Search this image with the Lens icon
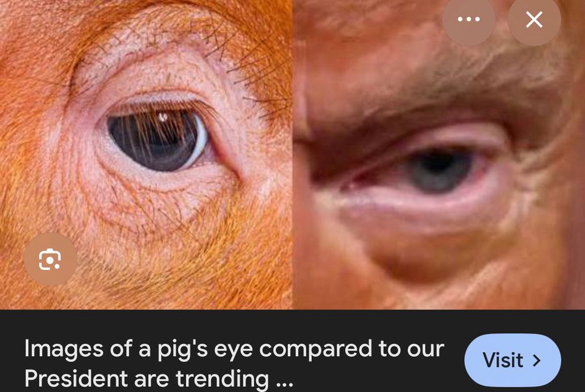 coord(50,259)
